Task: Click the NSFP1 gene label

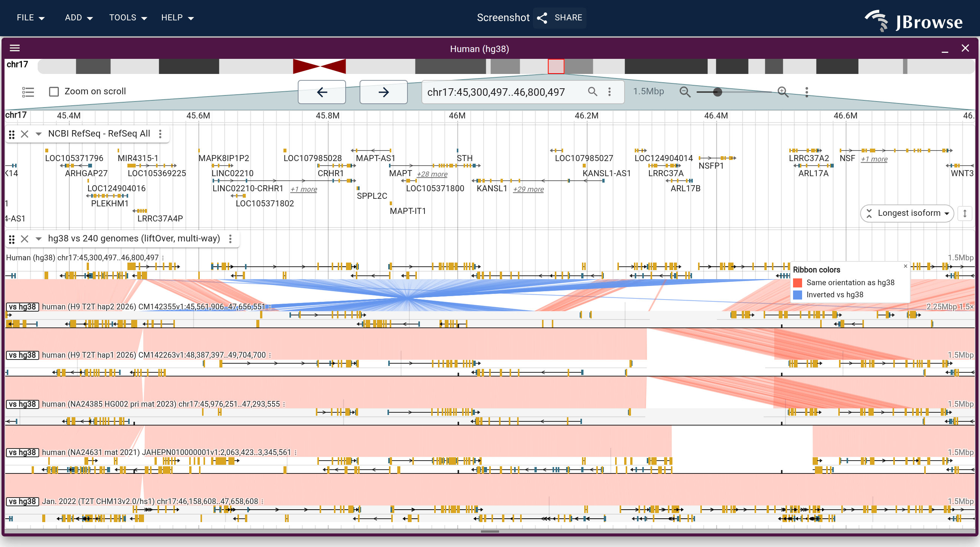Action: coord(711,166)
